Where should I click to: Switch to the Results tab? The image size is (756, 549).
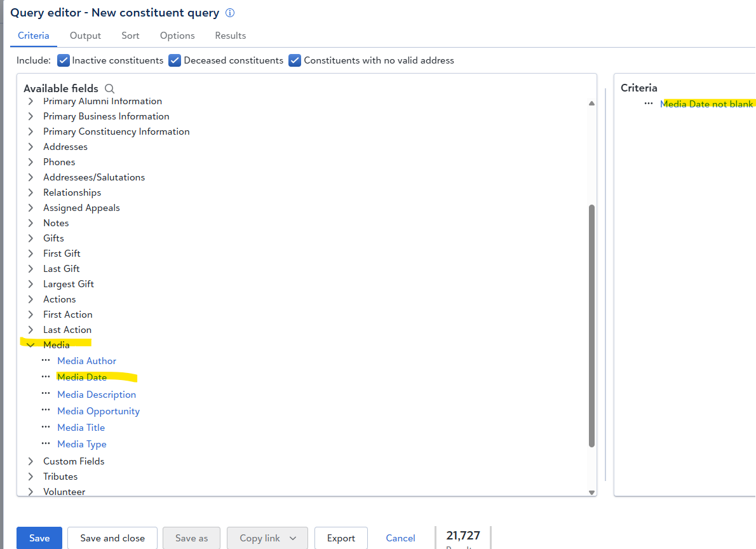click(x=231, y=36)
